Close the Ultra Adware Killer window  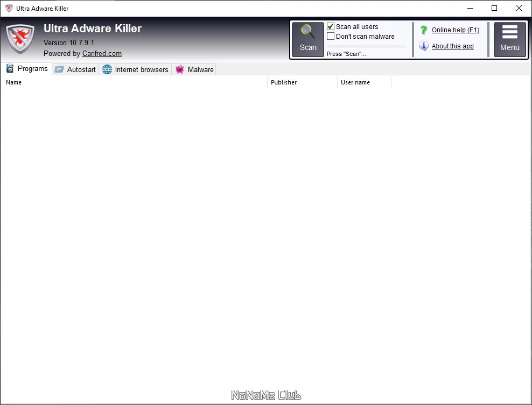coord(519,8)
